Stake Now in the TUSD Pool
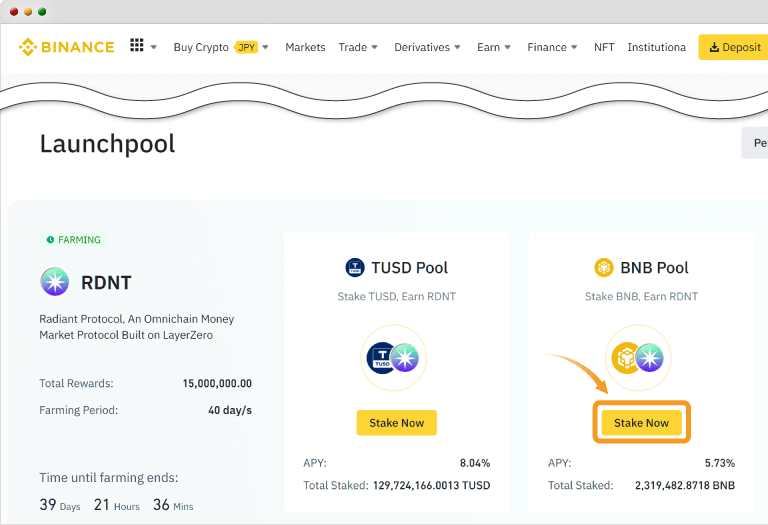Image resolution: width=768 pixels, height=525 pixels. [396, 423]
